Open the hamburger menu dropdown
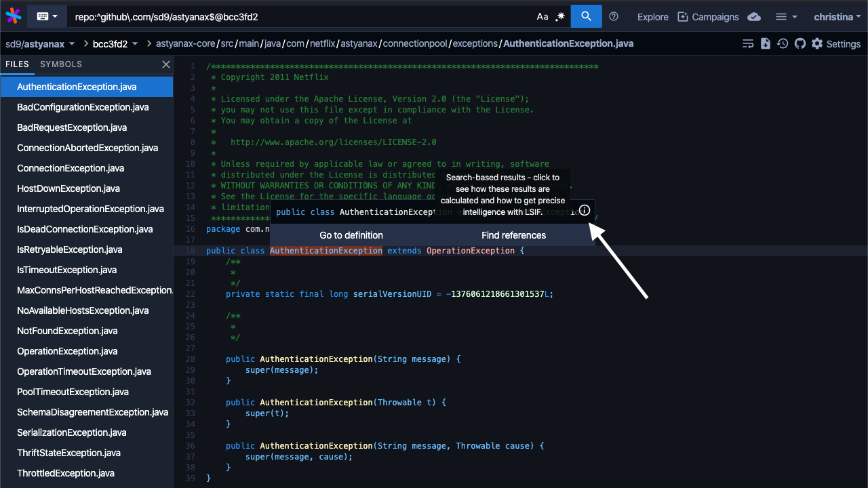This screenshot has height=488, width=868. (787, 17)
